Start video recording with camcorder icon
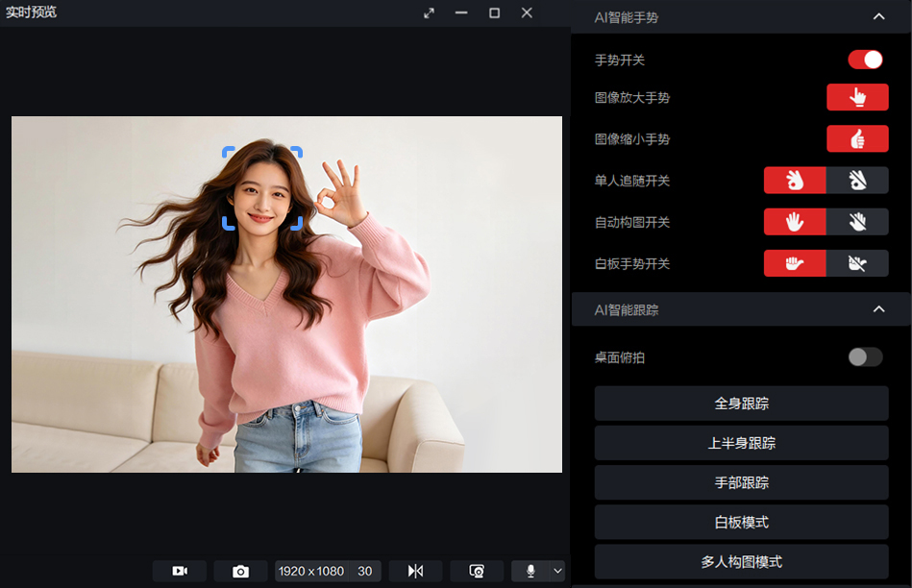 click(x=180, y=571)
